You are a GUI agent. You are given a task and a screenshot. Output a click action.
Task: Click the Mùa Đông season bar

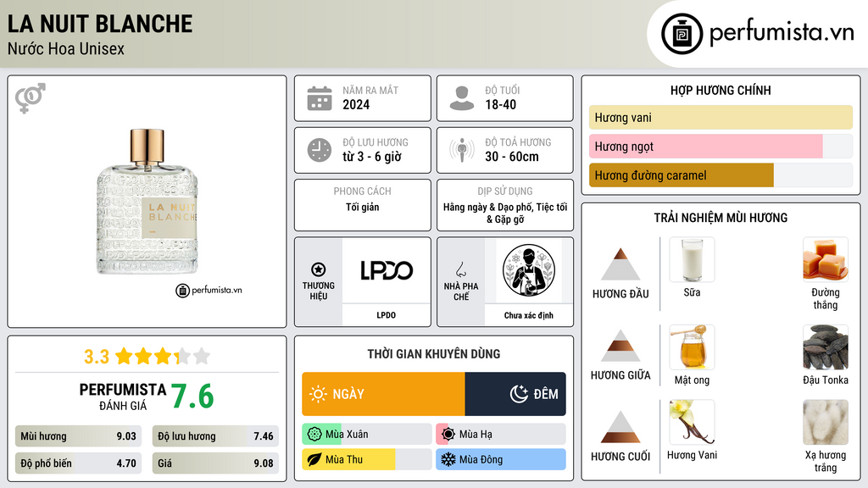[x=501, y=459]
